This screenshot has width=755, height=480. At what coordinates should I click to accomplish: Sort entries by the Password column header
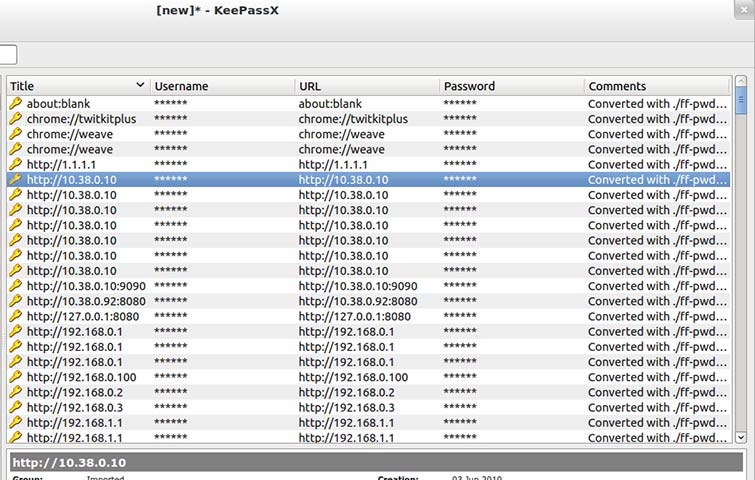(512, 86)
